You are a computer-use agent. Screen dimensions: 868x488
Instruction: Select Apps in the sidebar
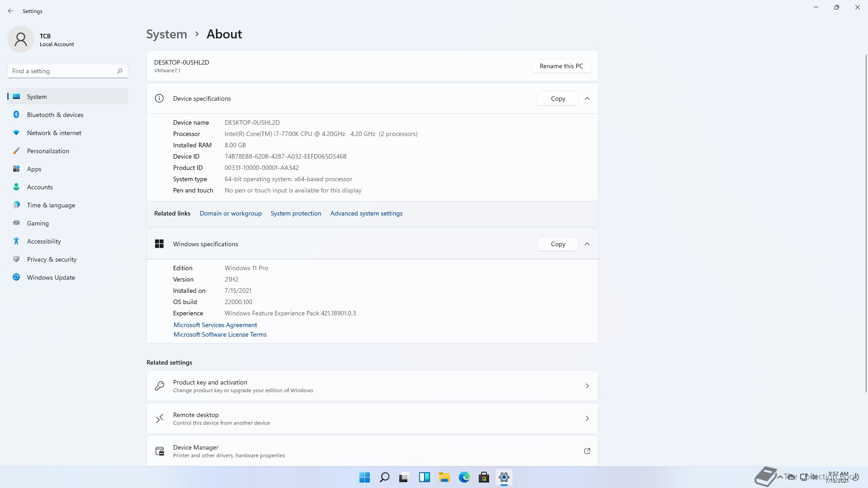(x=34, y=169)
